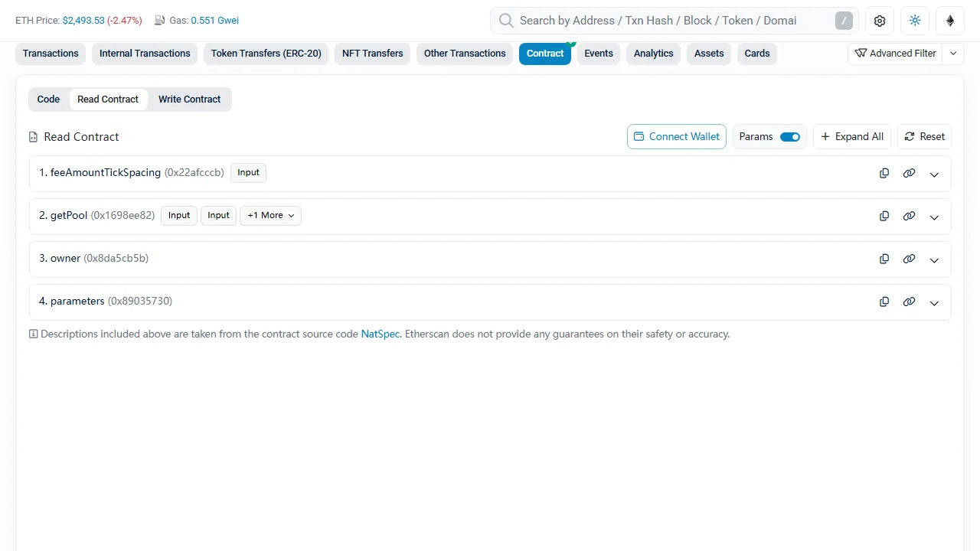Open the 0.551 Gwei gas tracker link

(215, 21)
